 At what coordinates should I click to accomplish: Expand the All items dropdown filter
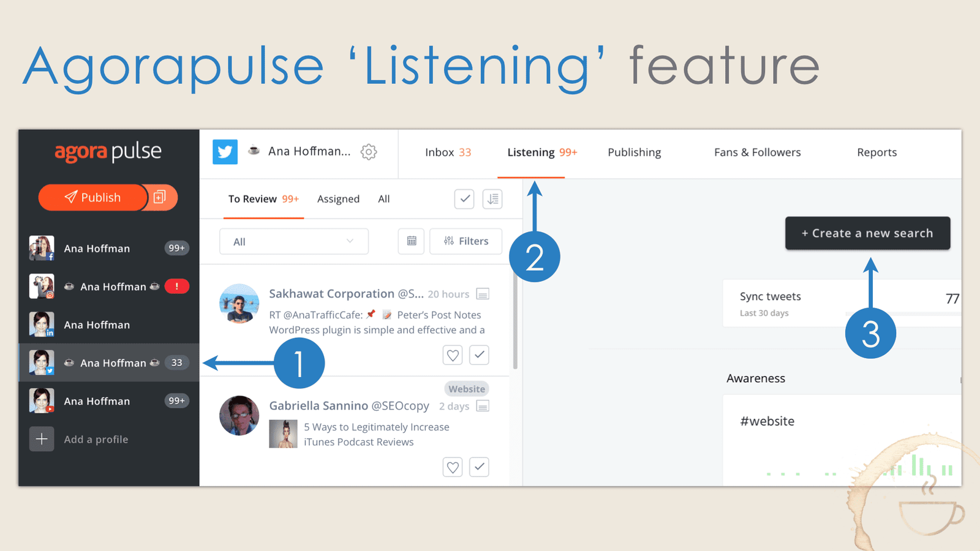tap(293, 241)
